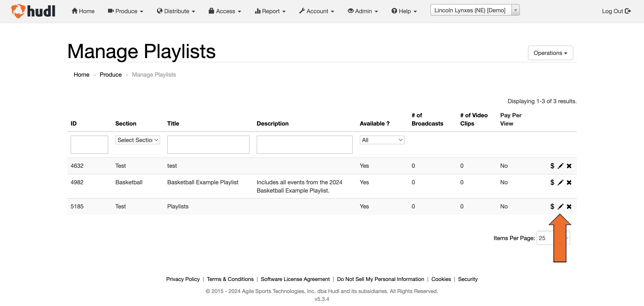Viewport: 644px width, 306px height.
Task: Edit Basketball Example Playlist with the pencil icon
Action: (x=561, y=182)
